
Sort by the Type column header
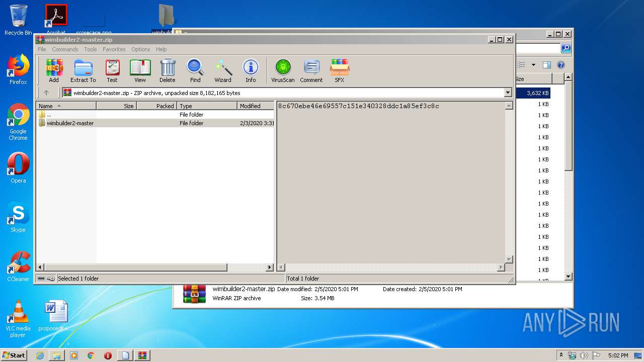[207, 106]
